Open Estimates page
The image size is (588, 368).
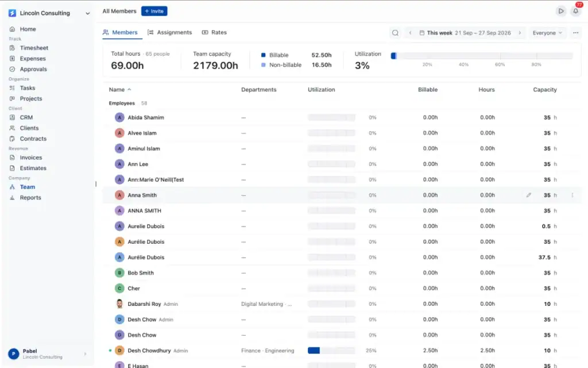click(33, 168)
